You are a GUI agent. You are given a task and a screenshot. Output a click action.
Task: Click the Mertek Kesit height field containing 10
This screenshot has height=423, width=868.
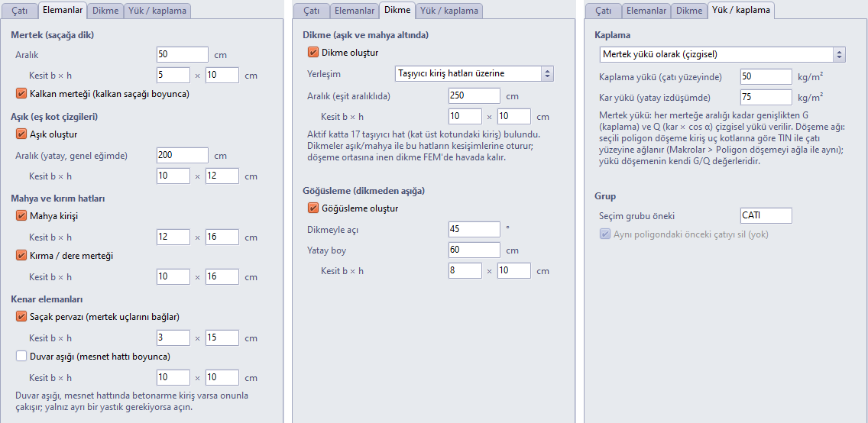click(x=222, y=75)
